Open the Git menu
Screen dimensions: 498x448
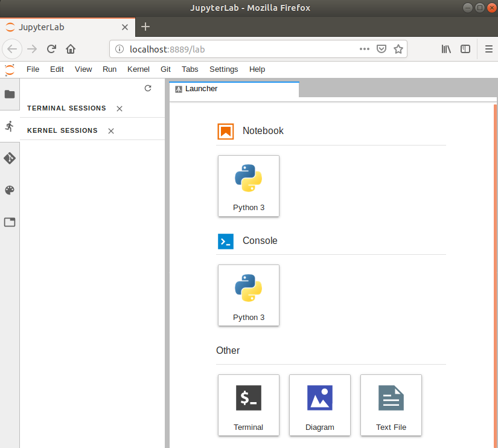165,69
